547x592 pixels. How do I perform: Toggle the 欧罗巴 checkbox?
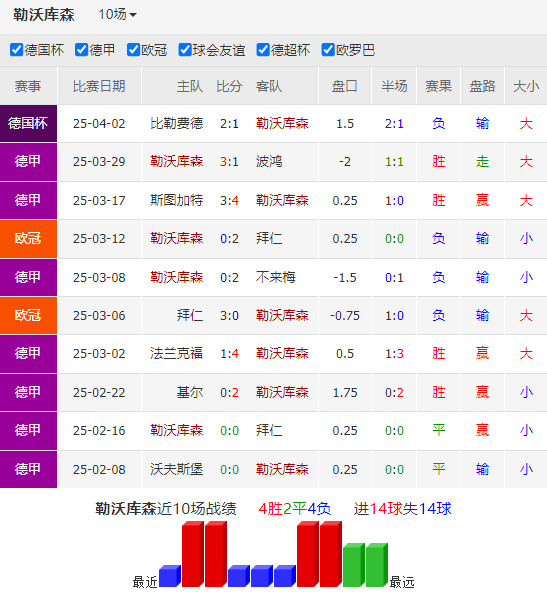[x=328, y=50]
